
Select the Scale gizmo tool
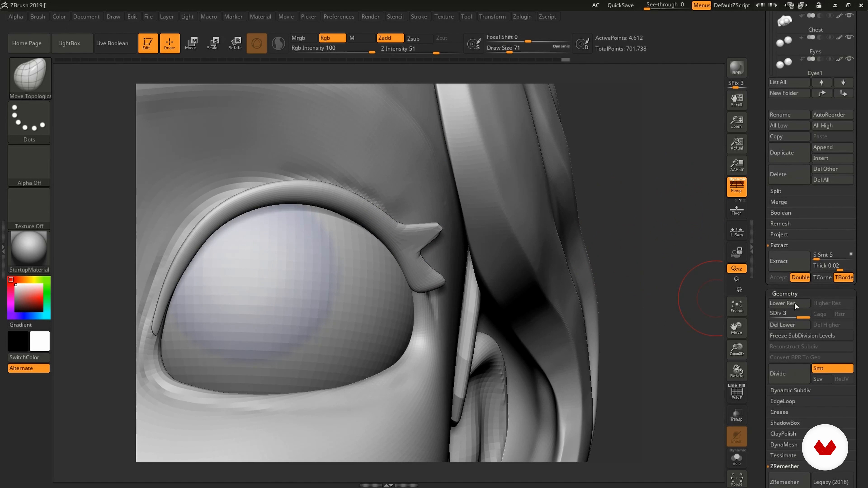[212, 43]
